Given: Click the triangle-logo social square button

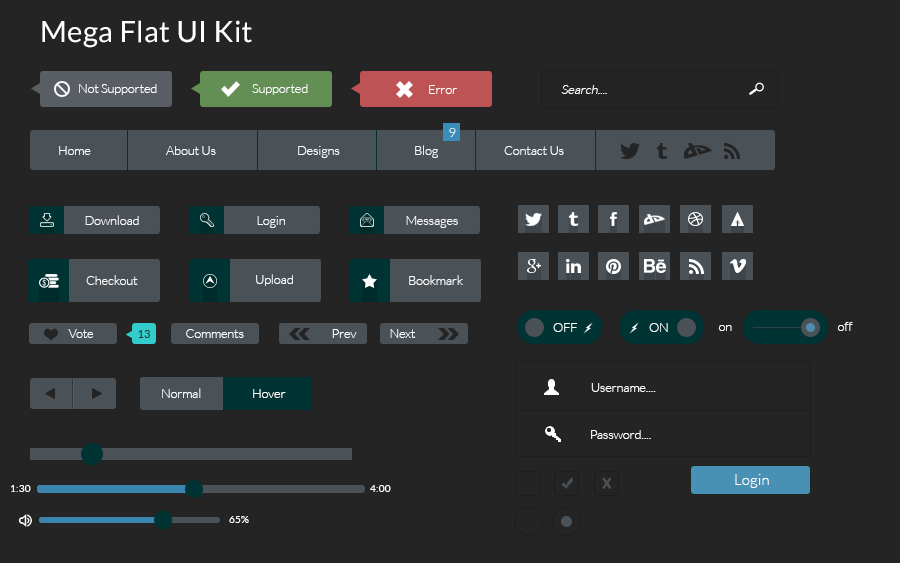Looking at the screenshot, I should point(737,219).
